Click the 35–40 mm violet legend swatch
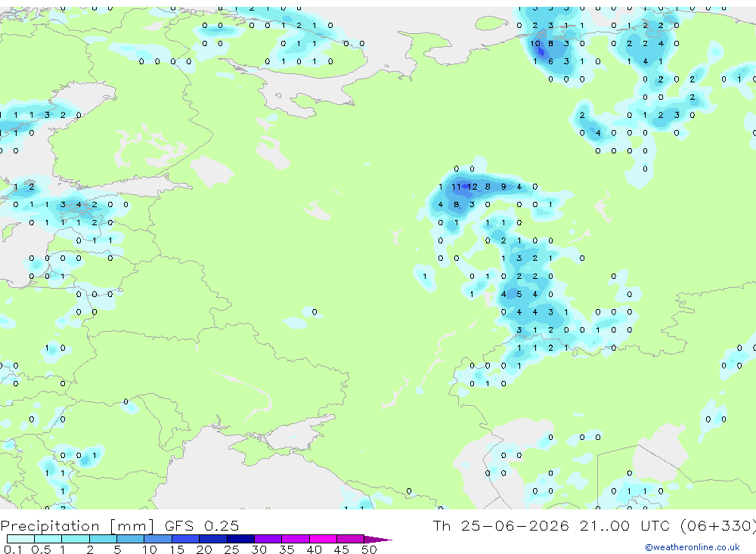The image size is (756, 554). click(295, 539)
